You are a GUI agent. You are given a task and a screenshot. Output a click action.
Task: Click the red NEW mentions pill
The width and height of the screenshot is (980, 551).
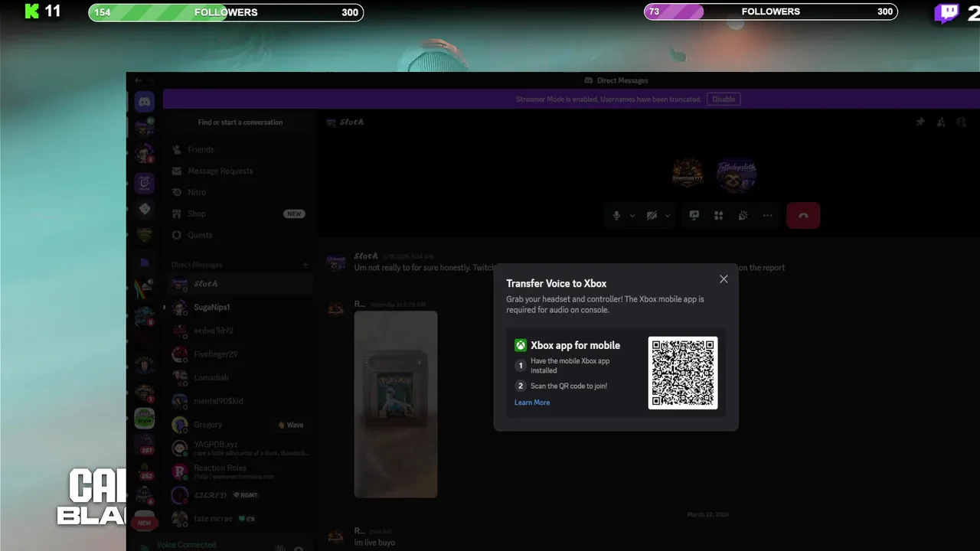tap(144, 523)
